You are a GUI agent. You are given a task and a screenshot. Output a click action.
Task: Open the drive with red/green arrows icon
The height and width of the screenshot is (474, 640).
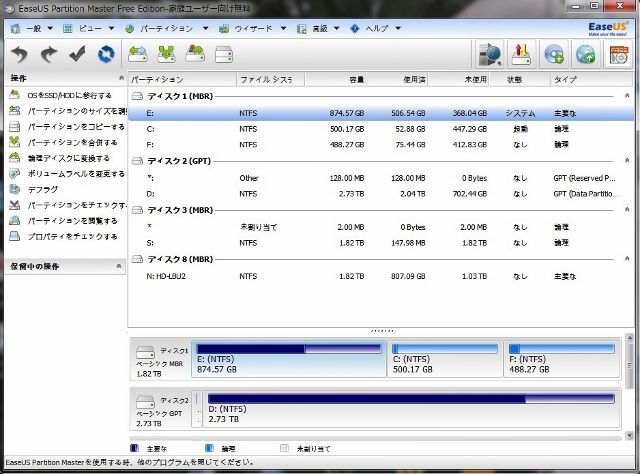521,54
